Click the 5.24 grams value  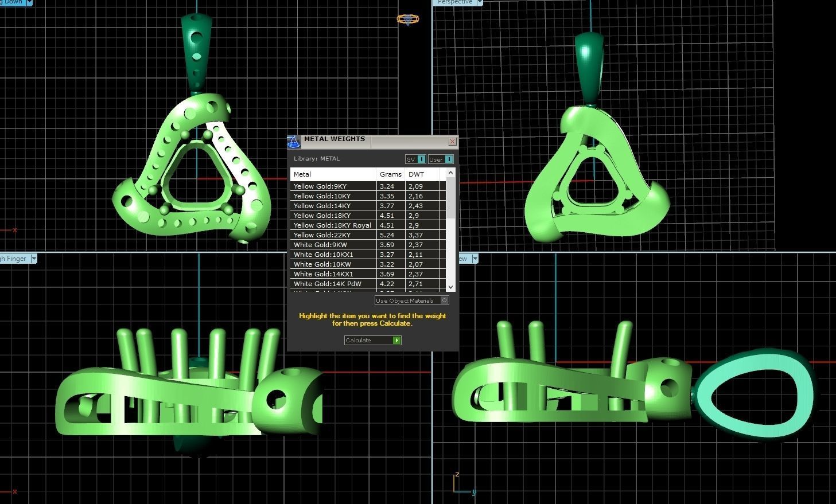coord(387,235)
